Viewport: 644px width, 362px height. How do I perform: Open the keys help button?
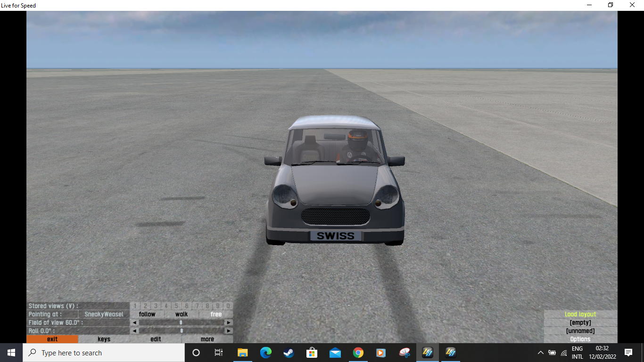click(104, 339)
